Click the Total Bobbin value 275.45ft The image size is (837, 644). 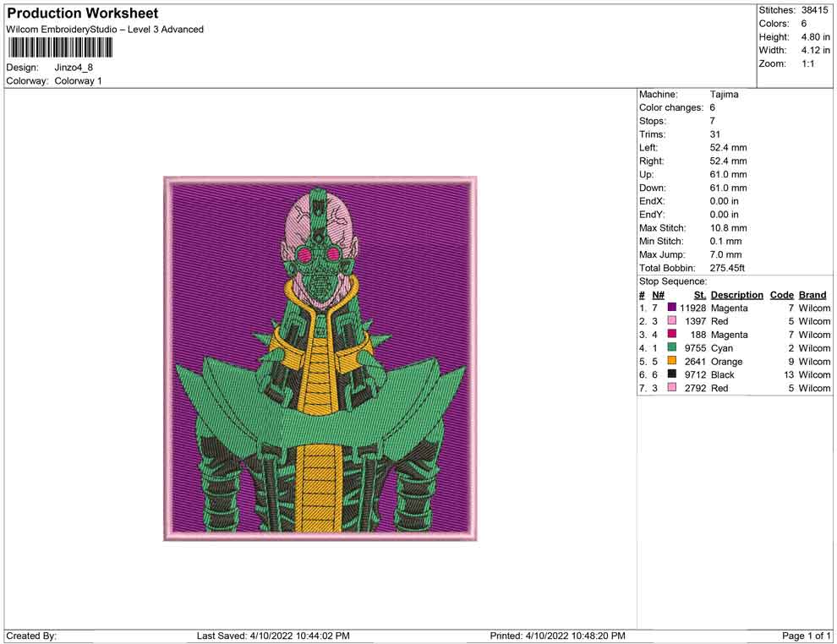coord(727,268)
